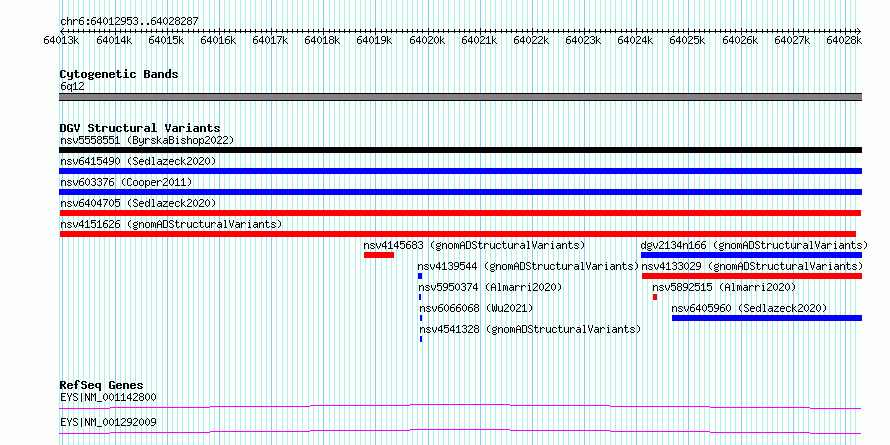890x445 pixels.
Task: Select the blue nsv6405960 variant bar
Action: [767, 318]
